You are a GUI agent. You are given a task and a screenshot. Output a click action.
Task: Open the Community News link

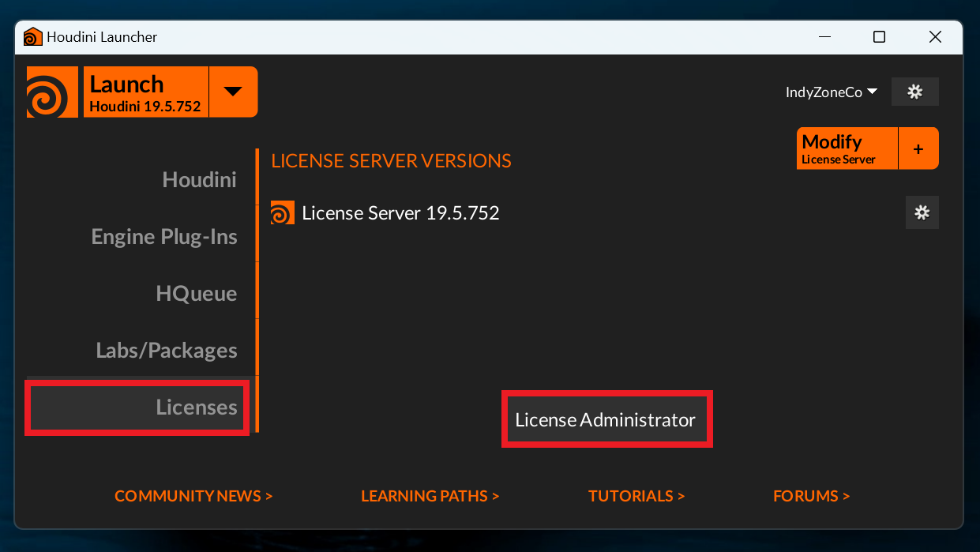click(x=193, y=496)
